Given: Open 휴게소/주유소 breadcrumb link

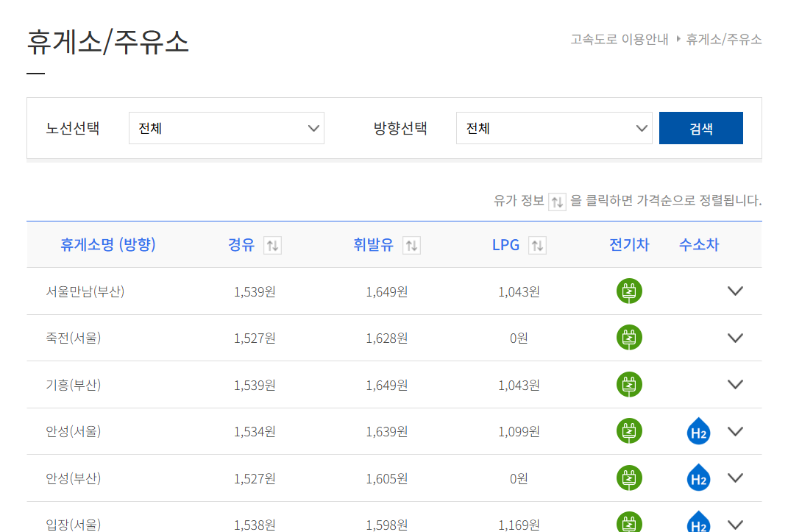Looking at the screenshot, I should (724, 39).
